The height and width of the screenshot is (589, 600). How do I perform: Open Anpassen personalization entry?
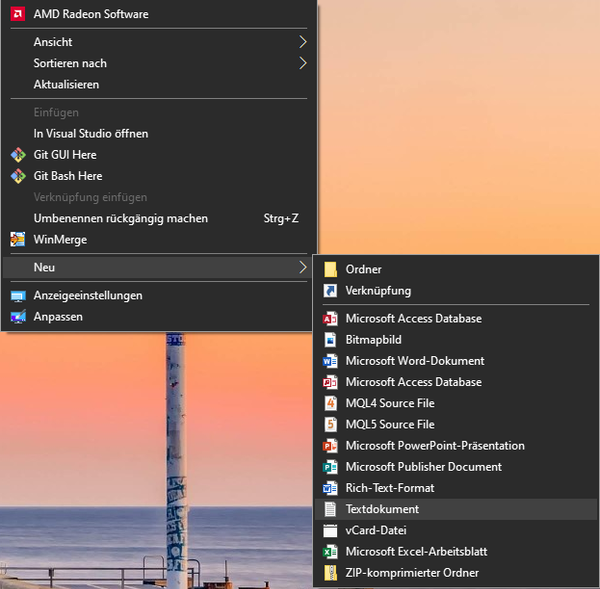(x=58, y=317)
